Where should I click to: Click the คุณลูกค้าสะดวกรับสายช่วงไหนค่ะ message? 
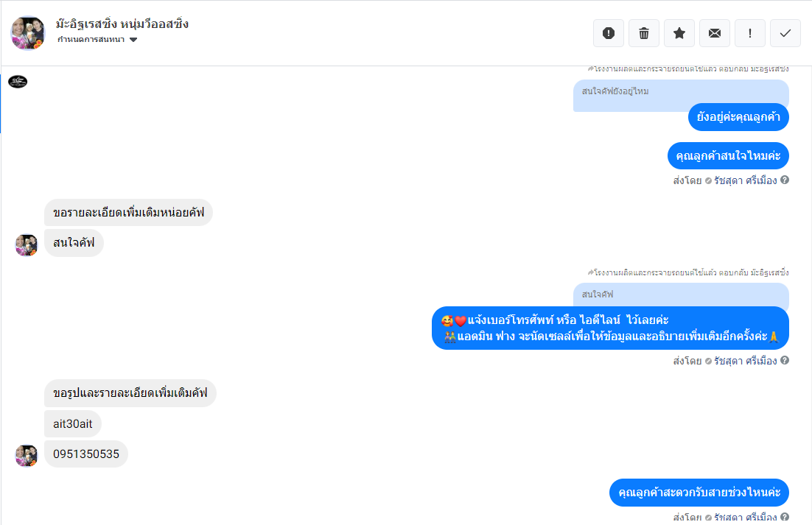tap(699, 493)
